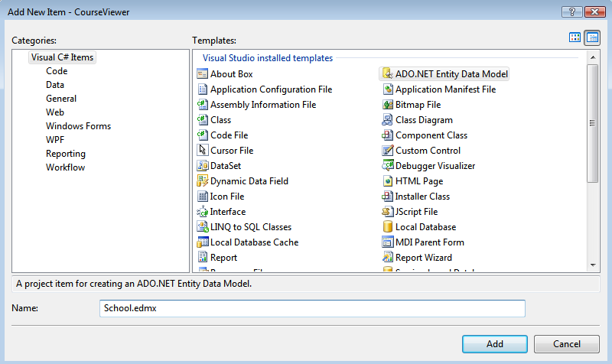Select the DataSet template icon
This screenshot has width=612, height=364.
pyautogui.click(x=203, y=166)
